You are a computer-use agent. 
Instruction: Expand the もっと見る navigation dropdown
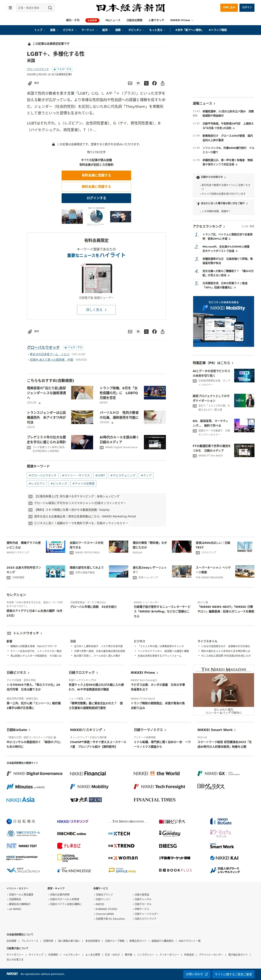tap(157, 30)
